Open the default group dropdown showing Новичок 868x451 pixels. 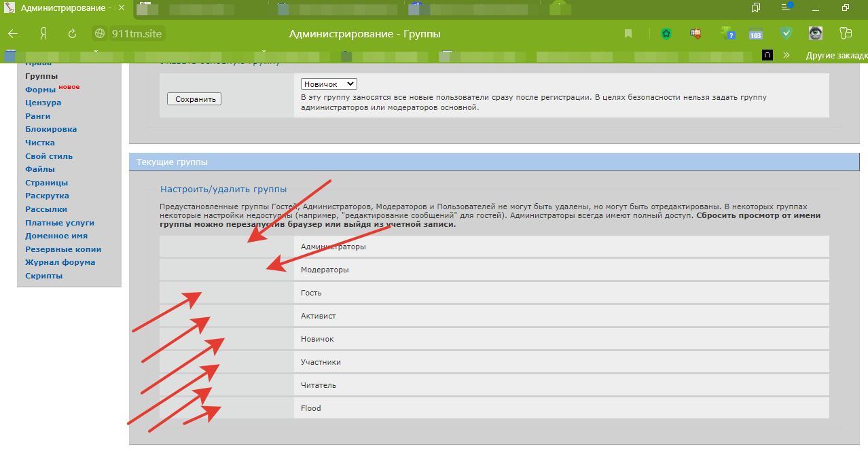tap(329, 84)
